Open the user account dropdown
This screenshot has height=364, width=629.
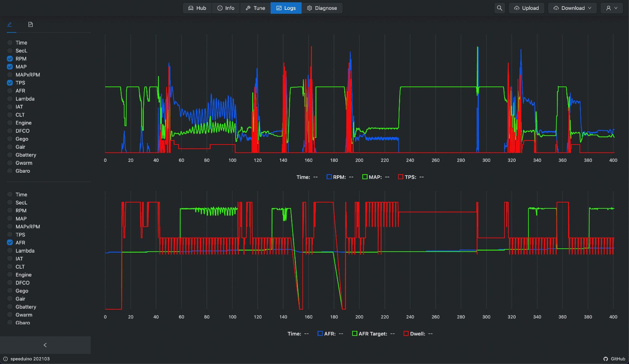pos(612,8)
